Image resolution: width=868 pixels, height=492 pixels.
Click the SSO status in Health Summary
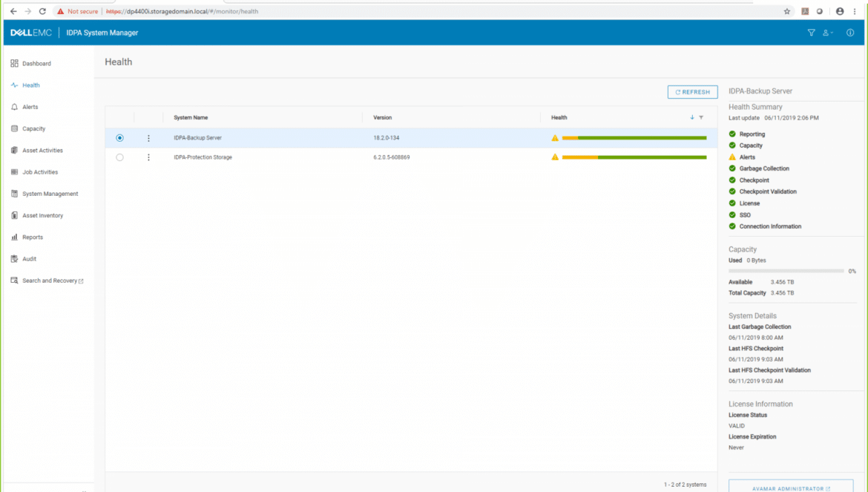pyautogui.click(x=745, y=214)
